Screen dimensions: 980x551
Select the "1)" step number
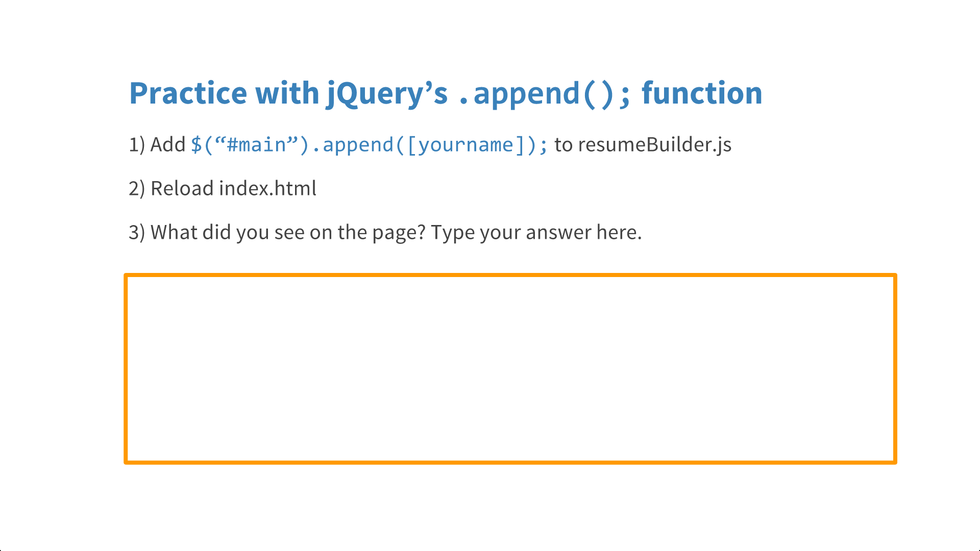click(x=137, y=145)
